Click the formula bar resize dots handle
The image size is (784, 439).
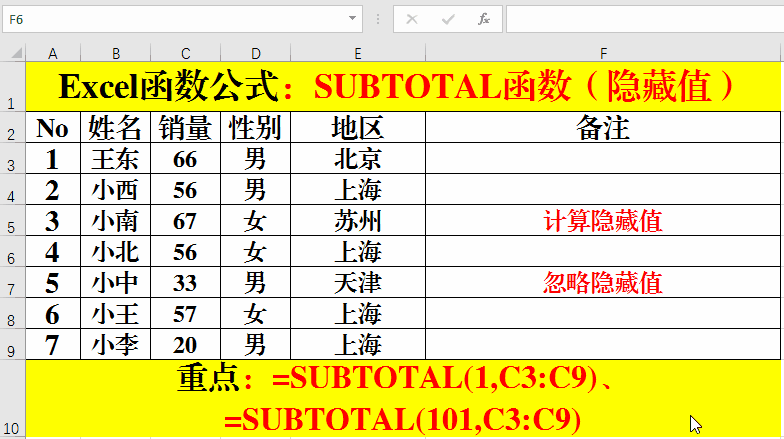378,20
